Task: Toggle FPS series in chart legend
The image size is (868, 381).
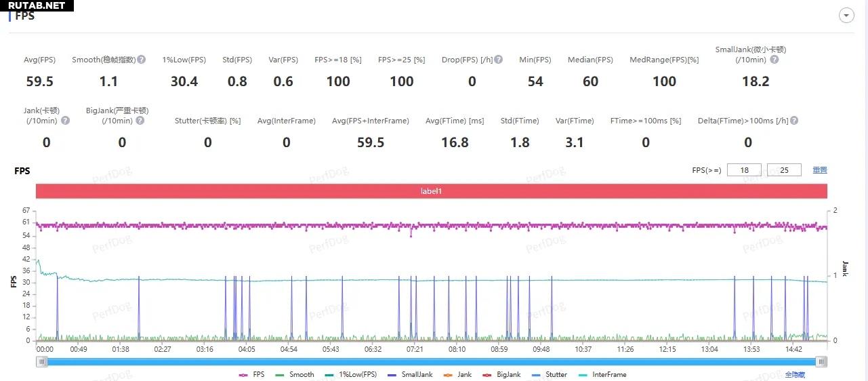Action: [x=251, y=375]
